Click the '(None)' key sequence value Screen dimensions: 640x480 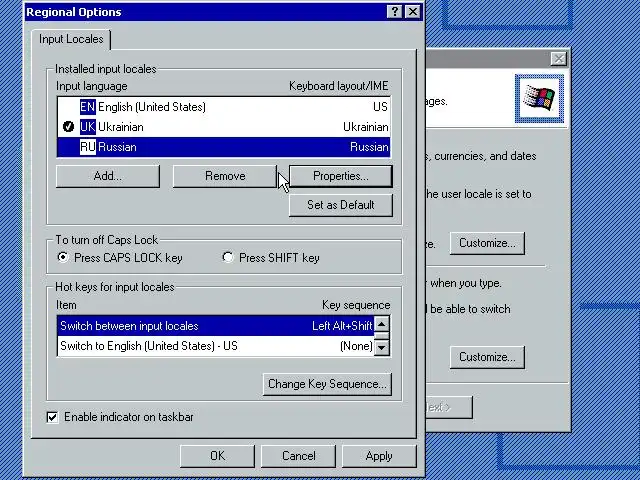coord(356,346)
